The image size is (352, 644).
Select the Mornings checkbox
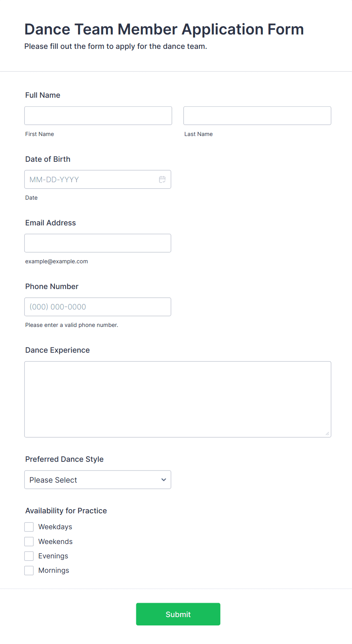point(29,571)
